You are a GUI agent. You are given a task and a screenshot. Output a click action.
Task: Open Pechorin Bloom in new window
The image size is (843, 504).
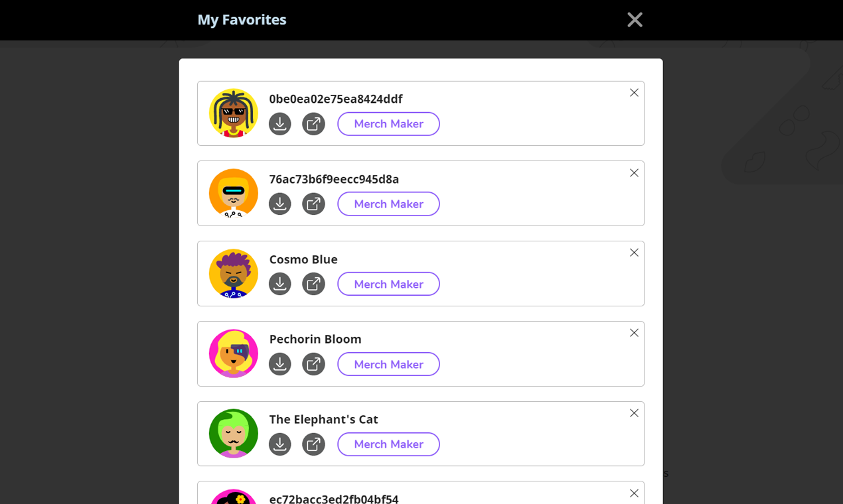tap(313, 364)
